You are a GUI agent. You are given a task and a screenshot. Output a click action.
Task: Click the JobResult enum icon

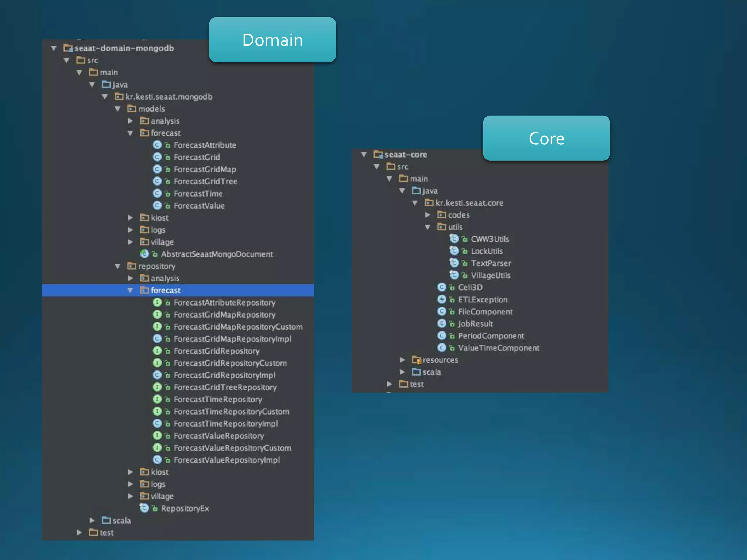pos(442,324)
